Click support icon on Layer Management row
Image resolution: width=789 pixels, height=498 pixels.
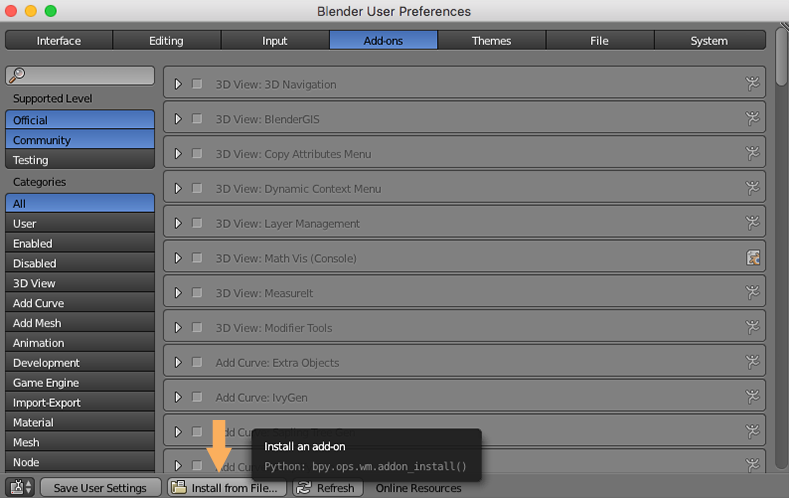point(752,223)
